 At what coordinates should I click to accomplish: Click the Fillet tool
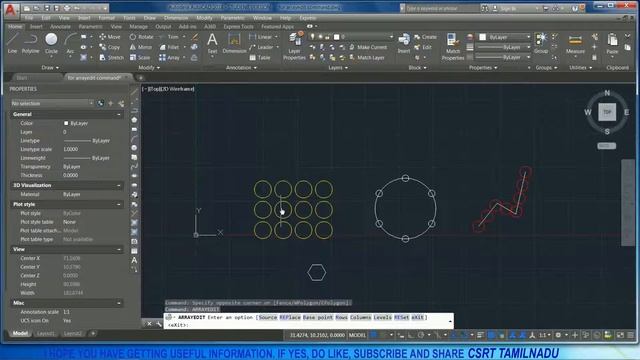169,47
